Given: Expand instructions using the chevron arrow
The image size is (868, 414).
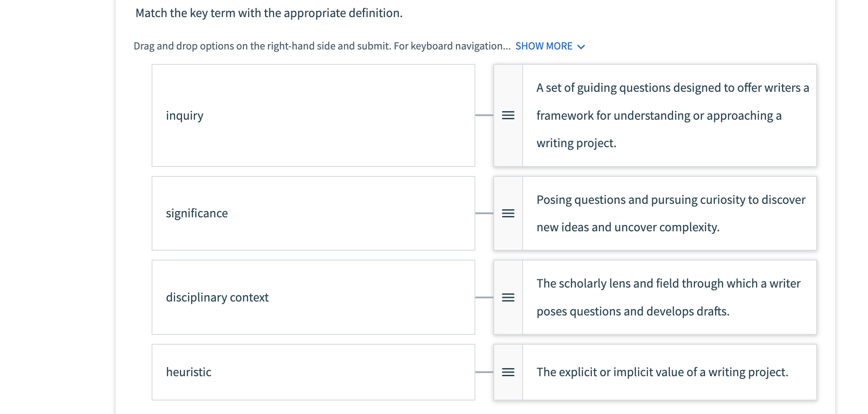Looking at the screenshot, I should [x=581, y=47].
